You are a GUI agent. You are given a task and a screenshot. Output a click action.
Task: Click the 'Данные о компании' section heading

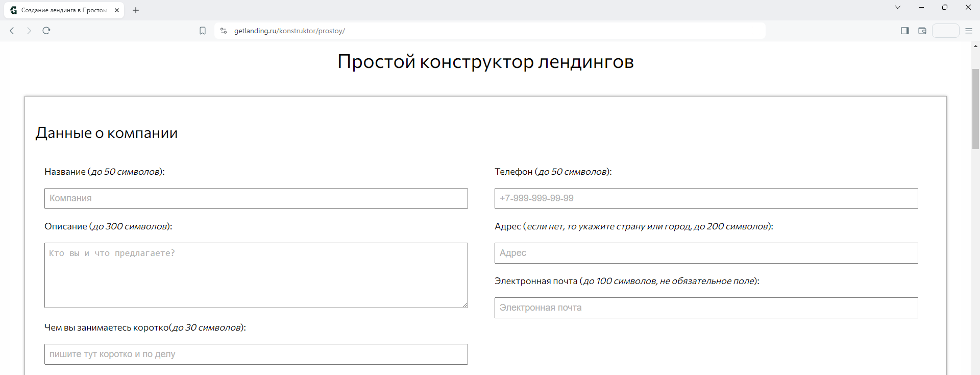pyautogui.click(x=107, y=133)
